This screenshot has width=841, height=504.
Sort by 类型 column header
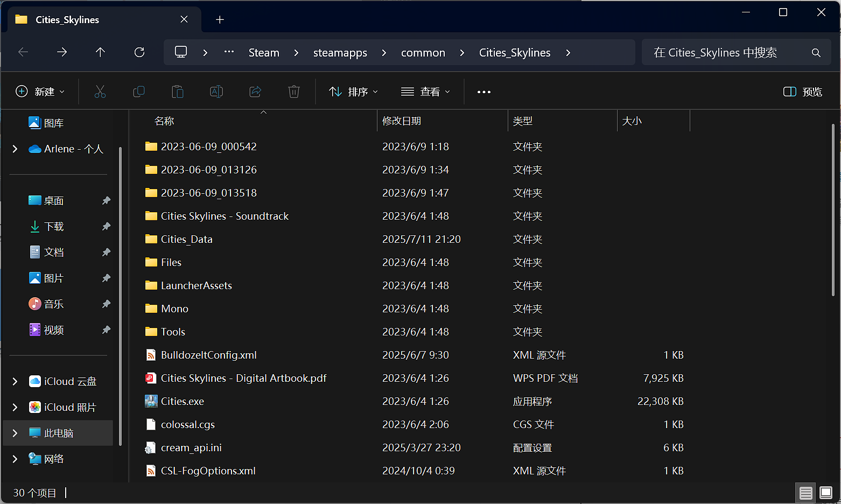pos(562,121)
